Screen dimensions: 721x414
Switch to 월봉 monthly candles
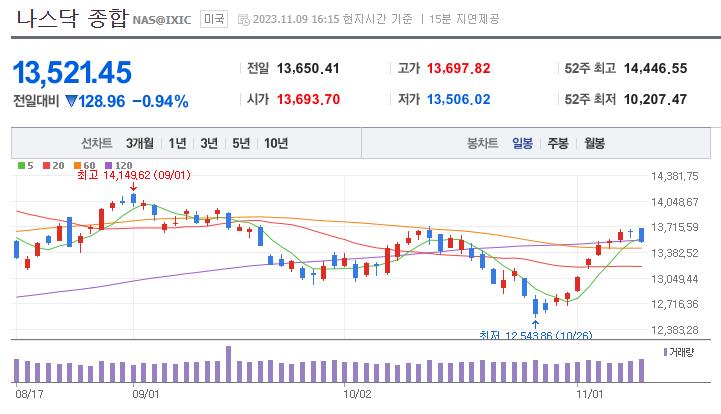coord(594,143)
